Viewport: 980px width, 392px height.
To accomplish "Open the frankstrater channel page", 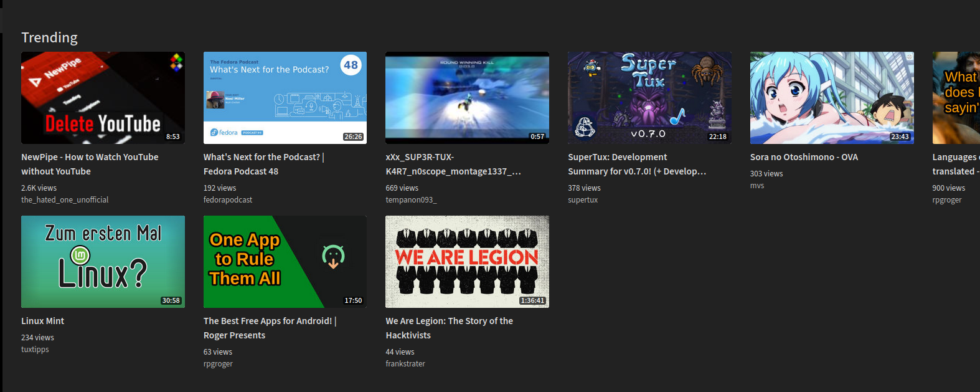I will pyautogui.click(x=405, y=364).
